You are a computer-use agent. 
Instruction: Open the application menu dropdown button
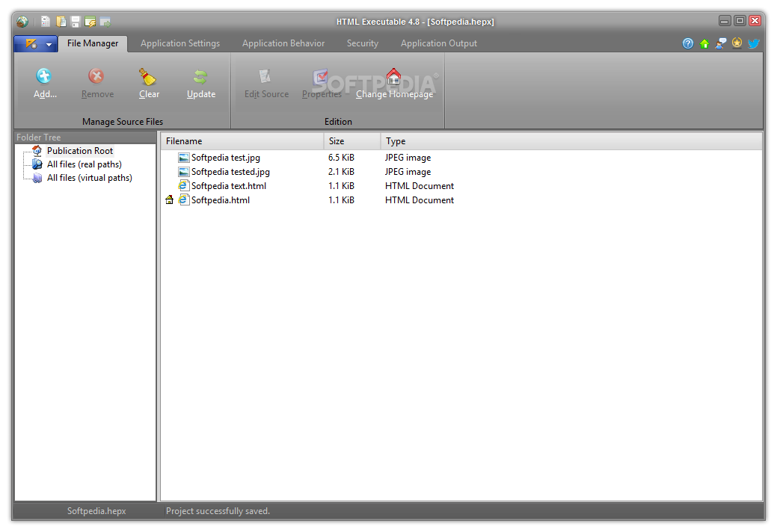[x=35, y=43]
